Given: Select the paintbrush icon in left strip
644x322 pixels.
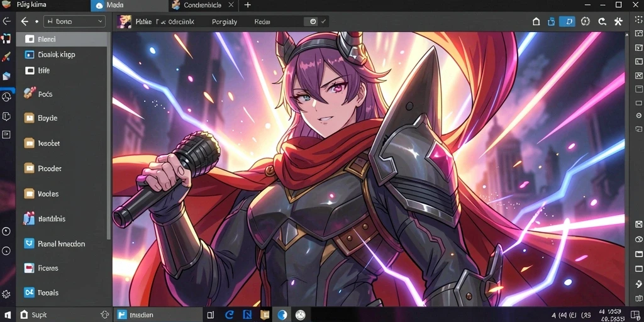Looking at the screenshot, I should [6, 57].
